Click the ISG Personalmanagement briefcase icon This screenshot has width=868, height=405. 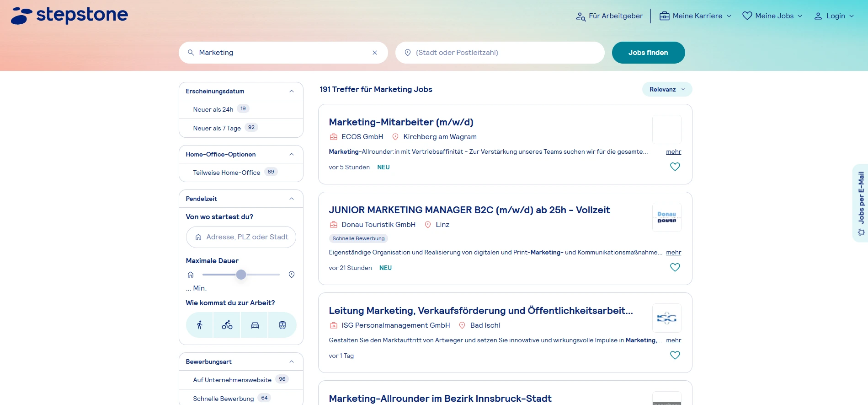point(334,325)
